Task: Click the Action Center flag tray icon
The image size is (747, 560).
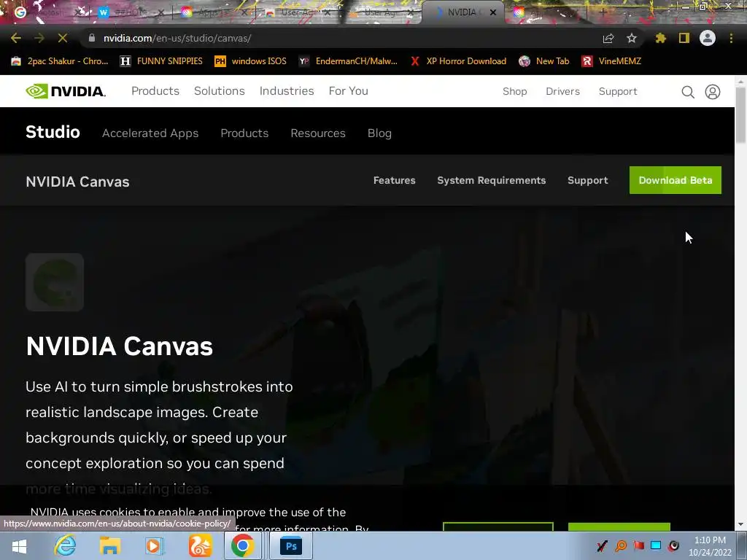Action: point(639,545)
